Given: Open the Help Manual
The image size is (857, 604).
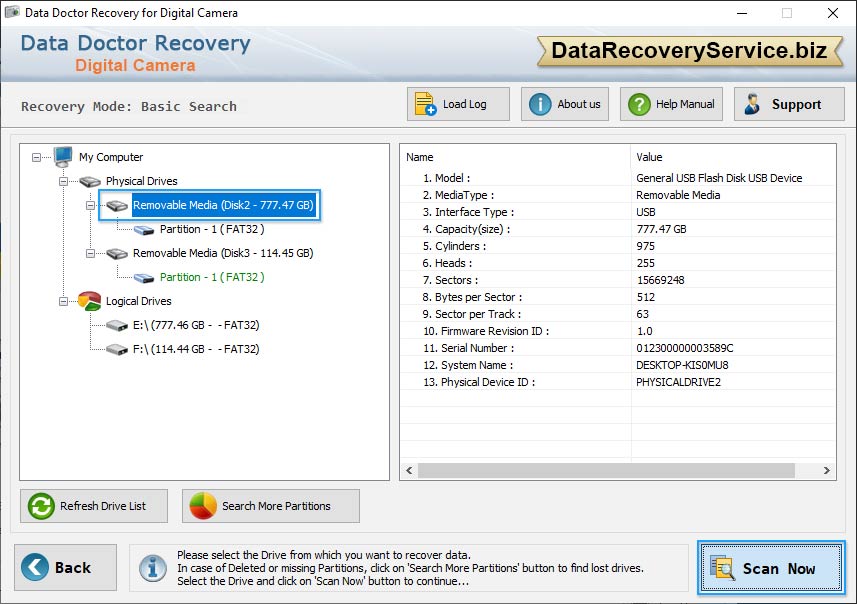Looking at the screenshot, I should tap(671, 104).
